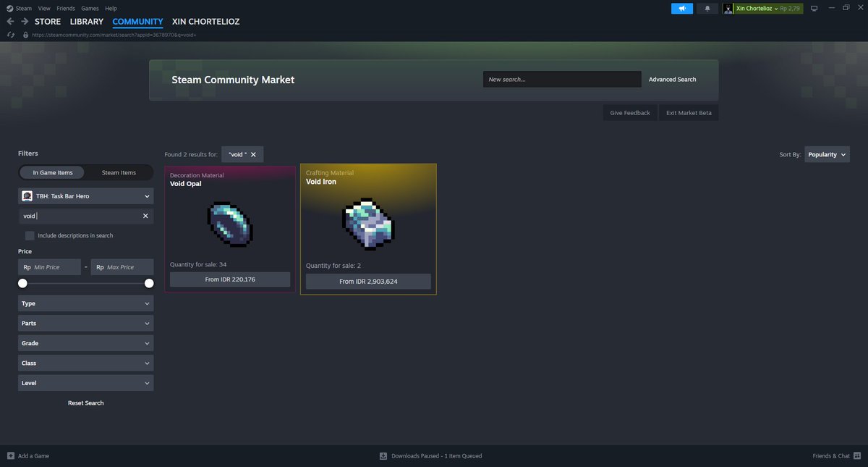Click the Friends & Chat icon
The image size is (868, 467).
coord(857,456)
